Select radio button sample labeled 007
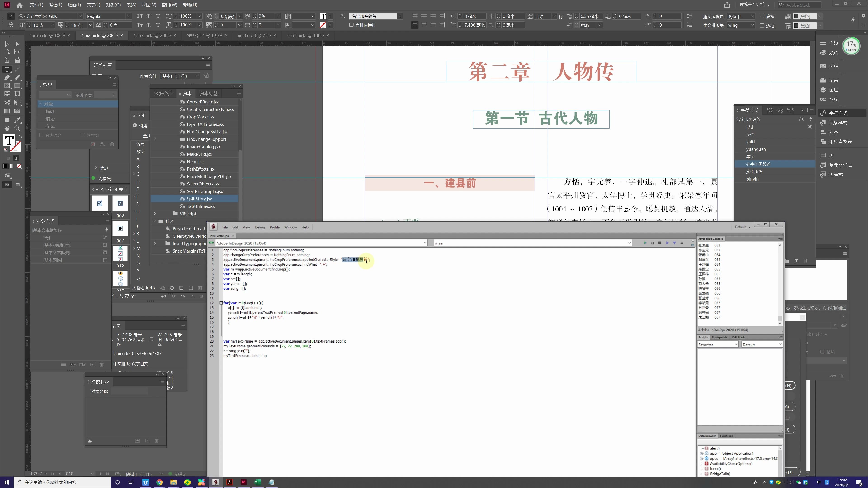This screenshot has width=868, height=488. coord(120,228)
